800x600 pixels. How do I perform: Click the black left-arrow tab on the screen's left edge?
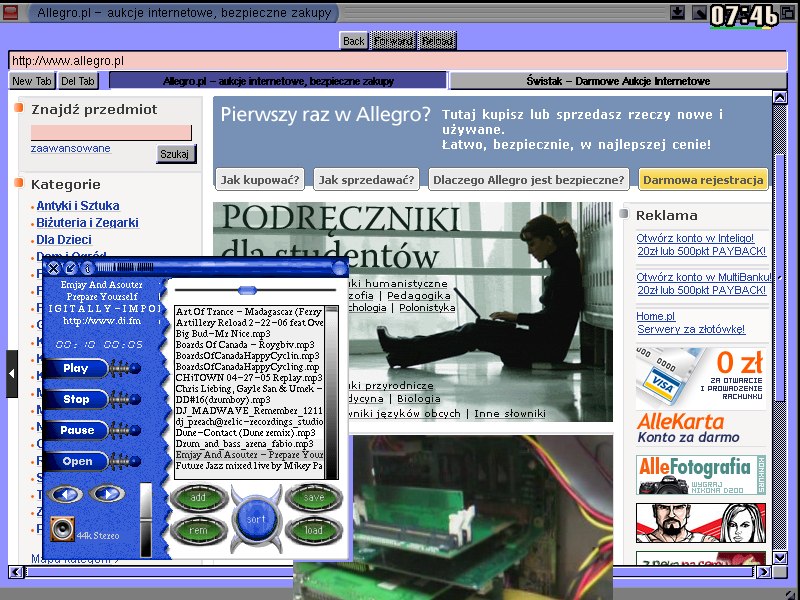point(12,374)
